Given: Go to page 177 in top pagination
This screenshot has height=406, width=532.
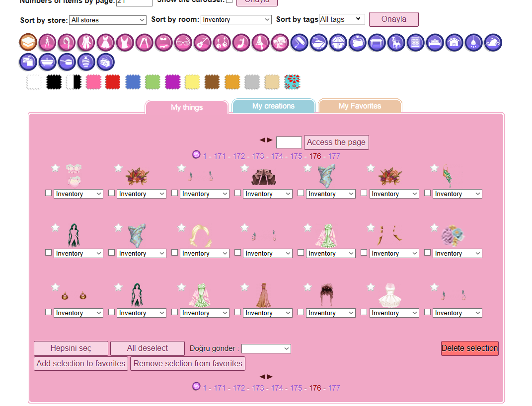Looking at the screenshot, I should pos(334,156).
